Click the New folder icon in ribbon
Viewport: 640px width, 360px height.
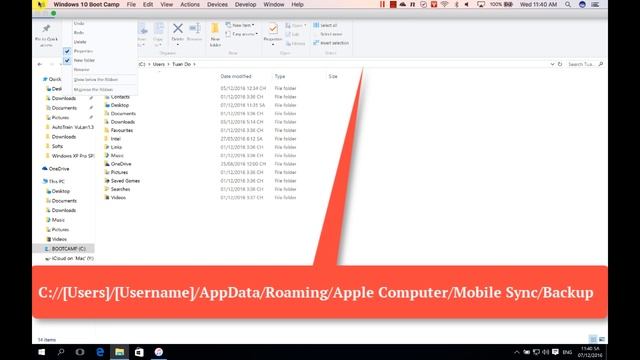215,29
